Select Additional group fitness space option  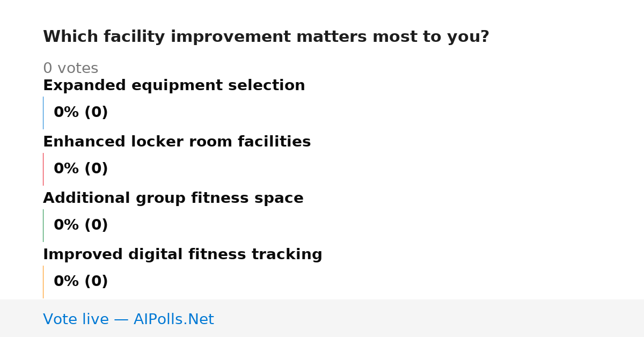pyautogui.click(x=173, y=199)
